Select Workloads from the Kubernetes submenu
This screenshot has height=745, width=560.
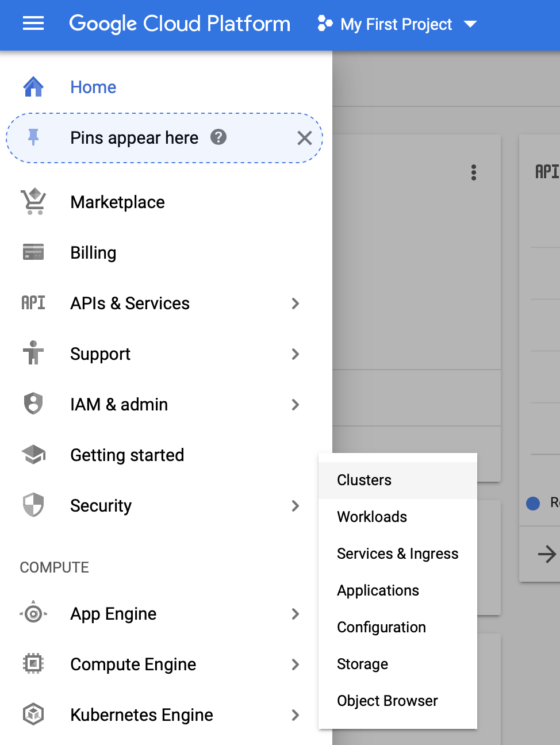coord(398,517)
